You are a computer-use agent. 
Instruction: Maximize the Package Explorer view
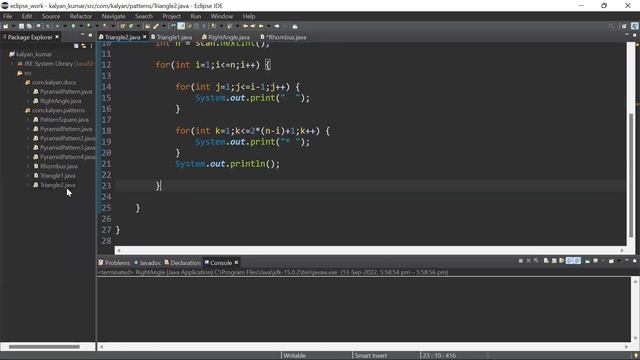point(90,36)
